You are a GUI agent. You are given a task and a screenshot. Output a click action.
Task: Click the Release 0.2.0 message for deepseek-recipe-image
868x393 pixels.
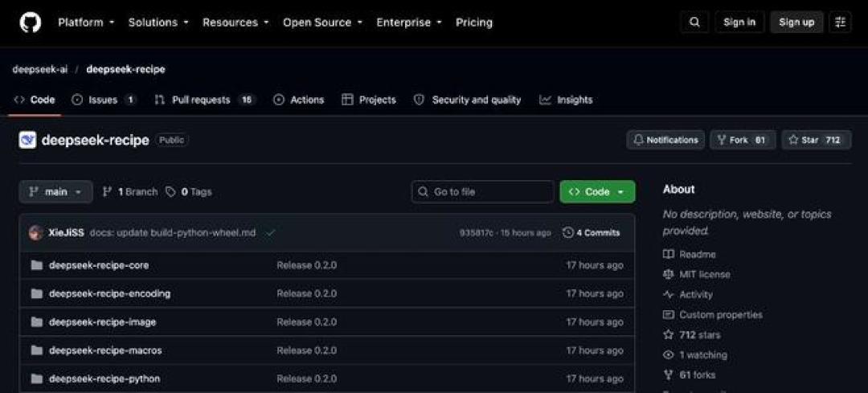(x=307, y=322)
